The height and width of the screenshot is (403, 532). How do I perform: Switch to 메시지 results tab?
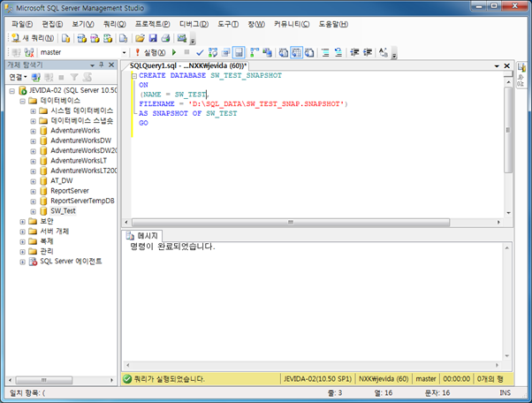[142, 236]
